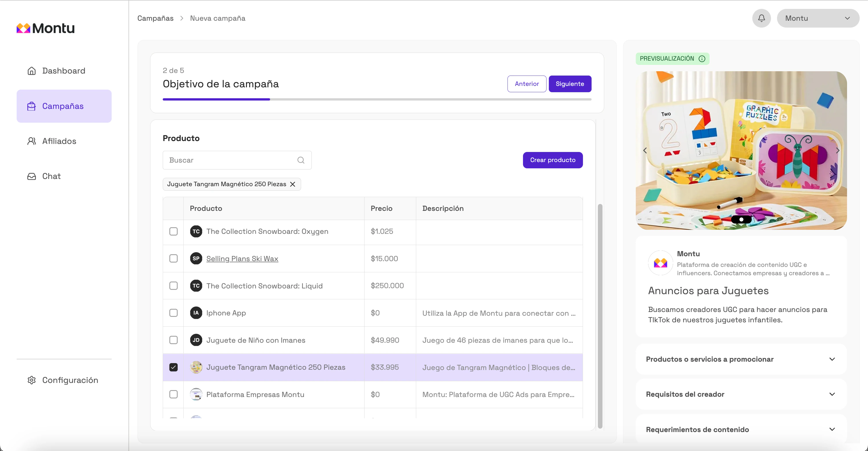This screenshot has height=451, width=868.
Task: Click 'The Collection Snowboard: Oxygen' product name
Action: coord(267,232)
